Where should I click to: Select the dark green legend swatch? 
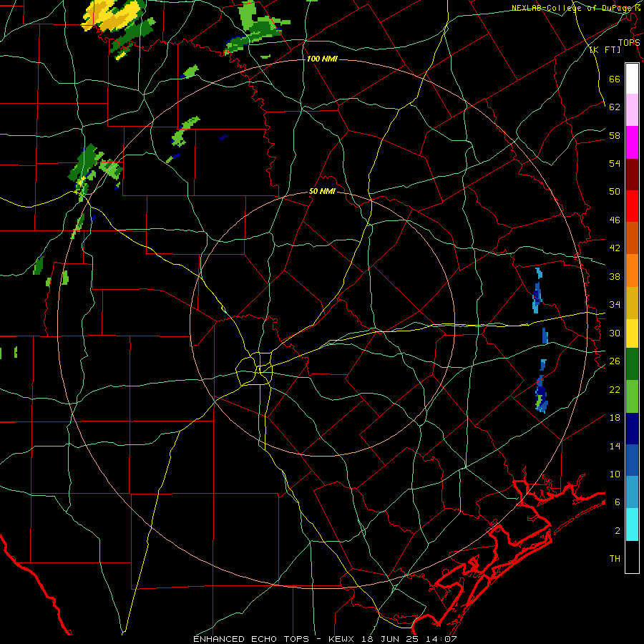tap(632, 364)
